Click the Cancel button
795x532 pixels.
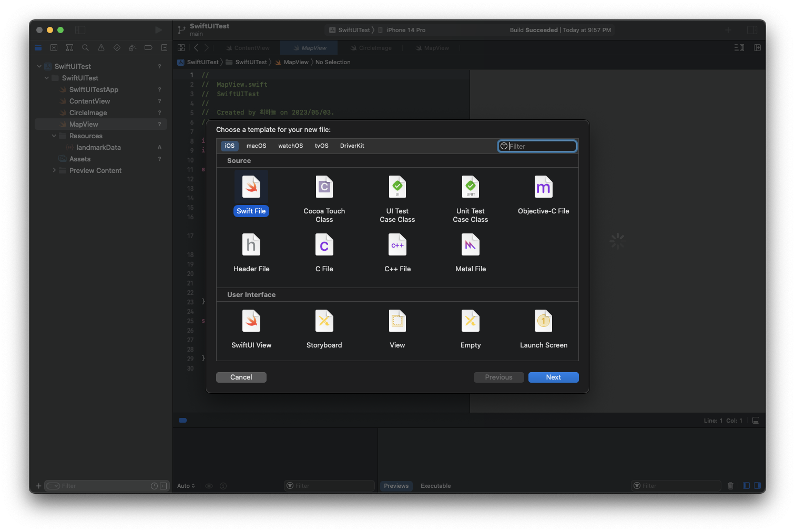[x=241, y=377]
